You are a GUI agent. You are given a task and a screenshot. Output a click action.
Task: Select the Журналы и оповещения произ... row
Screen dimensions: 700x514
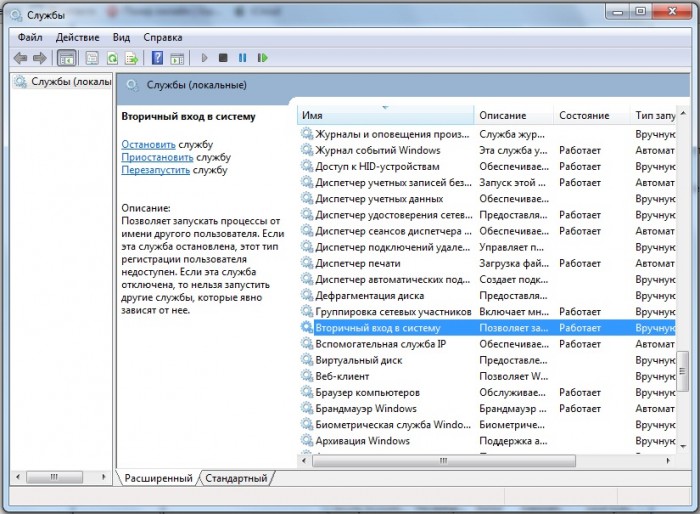487,134
